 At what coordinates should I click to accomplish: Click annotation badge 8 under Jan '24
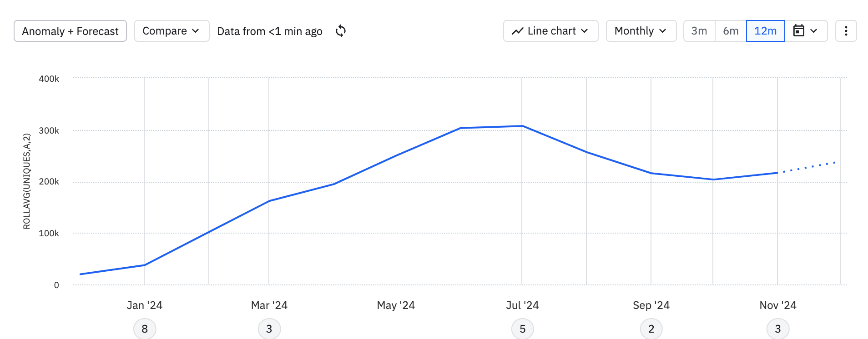[145, 329]
